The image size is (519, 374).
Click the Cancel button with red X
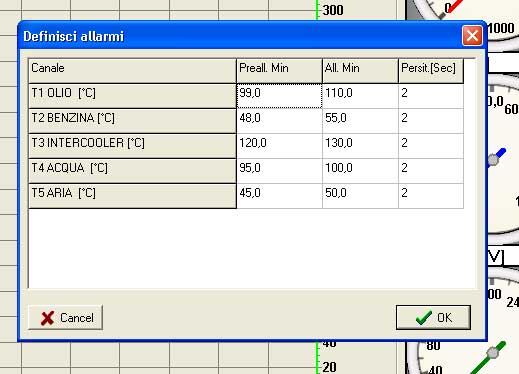[65, 317]
